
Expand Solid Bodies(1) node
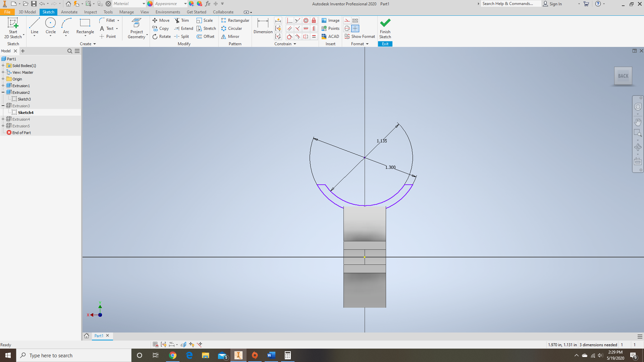(3, 65)
